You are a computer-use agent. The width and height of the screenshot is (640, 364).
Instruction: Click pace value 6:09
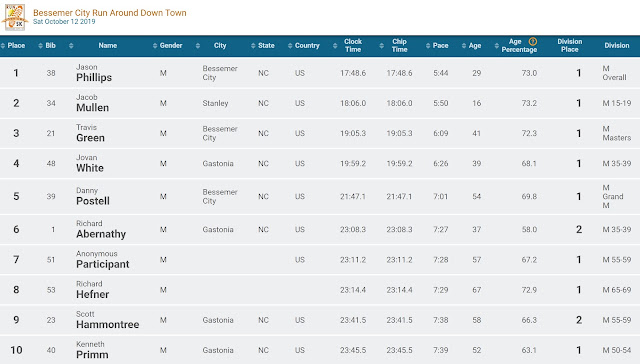[x=441, y=133]
